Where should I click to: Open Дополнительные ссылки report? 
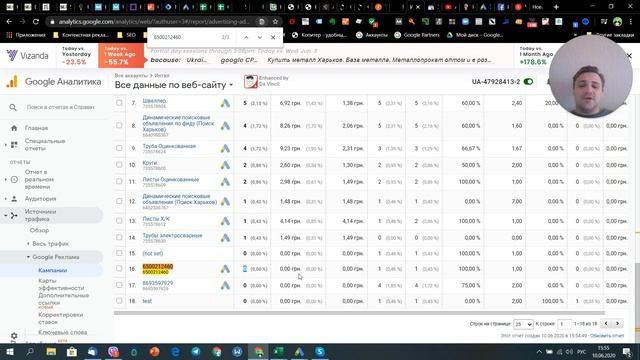[x=64, y=299]
